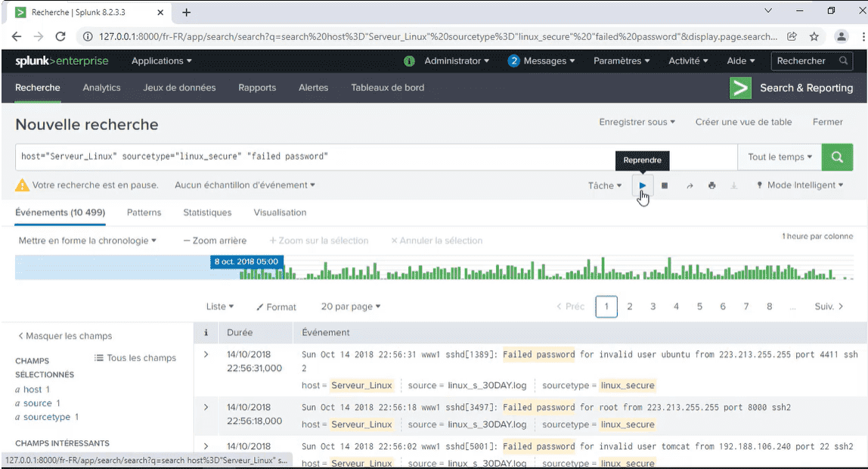Open Tout le temps time range picker
868x469 pixels.
coord(780,157)
